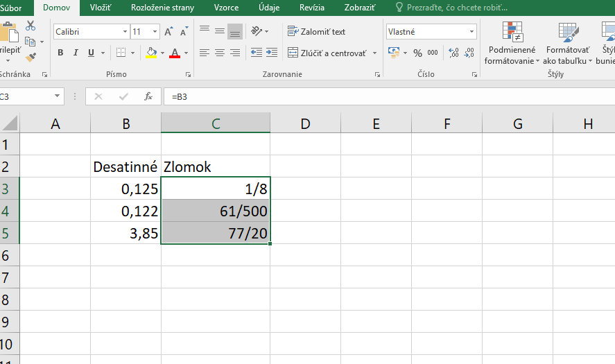The image size is (615, 364).
Task: Switch to the Vložiť tab
Action: (x=101, y=8)
